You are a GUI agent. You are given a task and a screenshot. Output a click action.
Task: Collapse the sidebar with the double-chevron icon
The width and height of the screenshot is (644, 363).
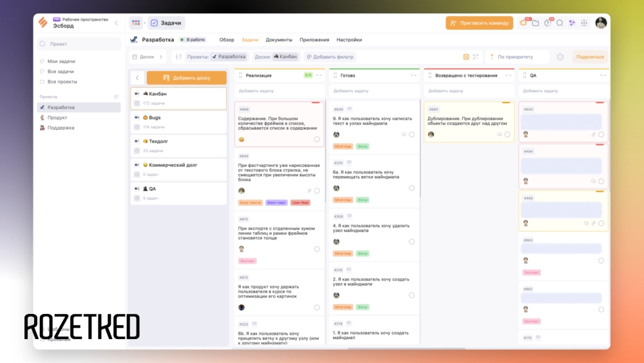117,23
